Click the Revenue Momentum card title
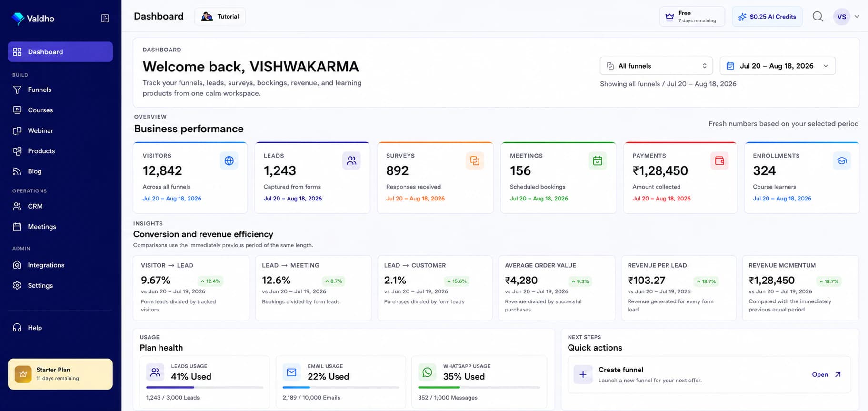Image resolution: width=868 pixels, height=411 pixels. (782, 265)
